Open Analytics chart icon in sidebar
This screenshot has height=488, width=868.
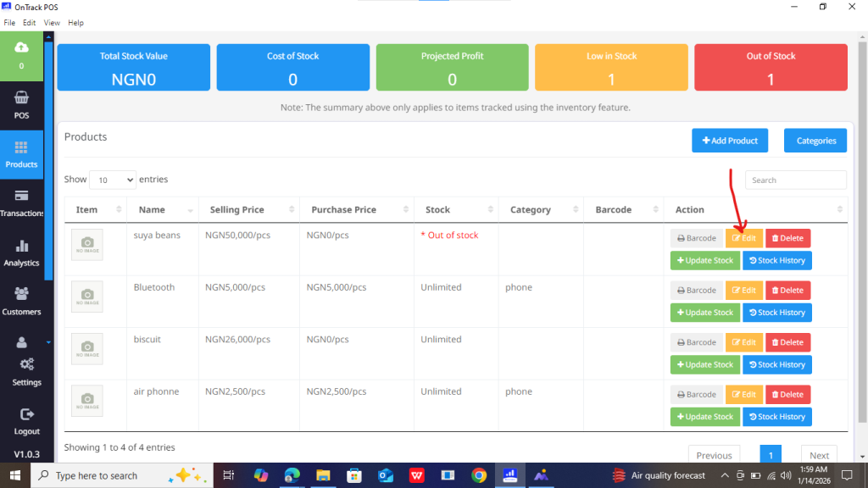[21, 246]
